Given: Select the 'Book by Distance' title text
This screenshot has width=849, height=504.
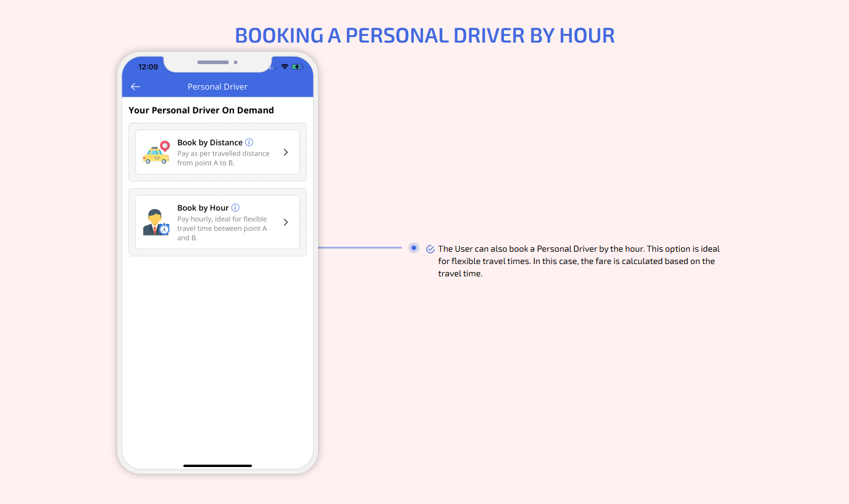Looking at the screenshot, I should point(210,143).
